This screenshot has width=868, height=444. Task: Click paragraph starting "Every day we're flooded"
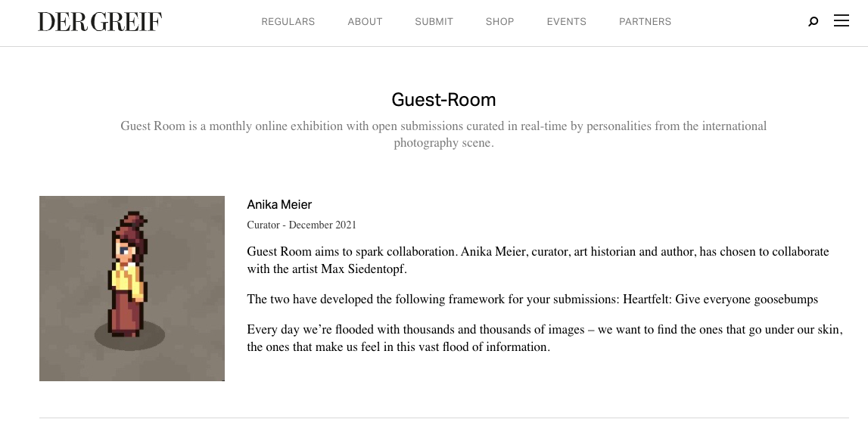click(544, 338)
